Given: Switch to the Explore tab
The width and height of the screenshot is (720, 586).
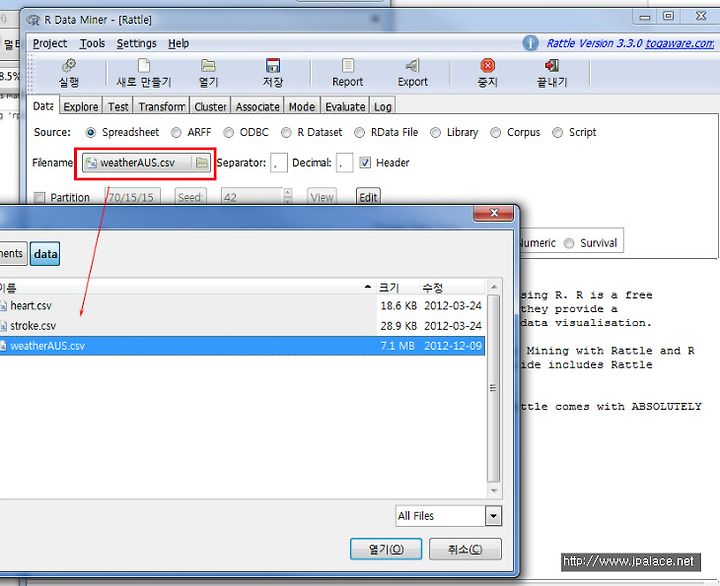Looking at the screenshot, I should pos(81,107).
